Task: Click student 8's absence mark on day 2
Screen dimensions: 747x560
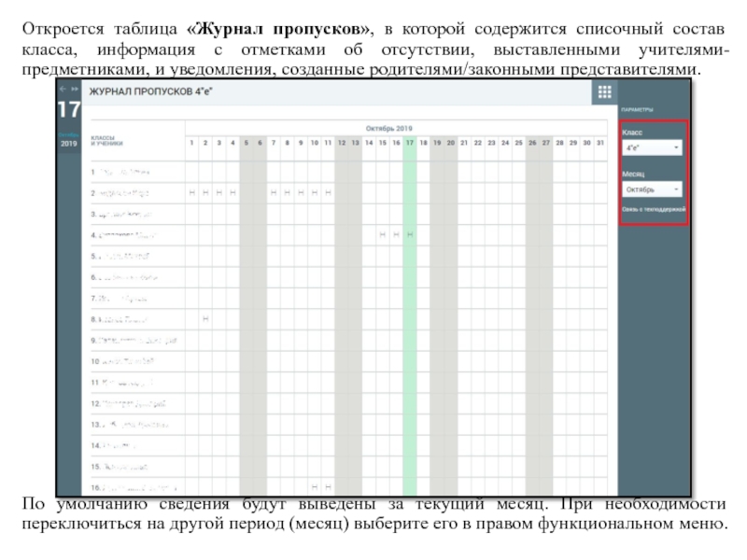Action: 205,319
